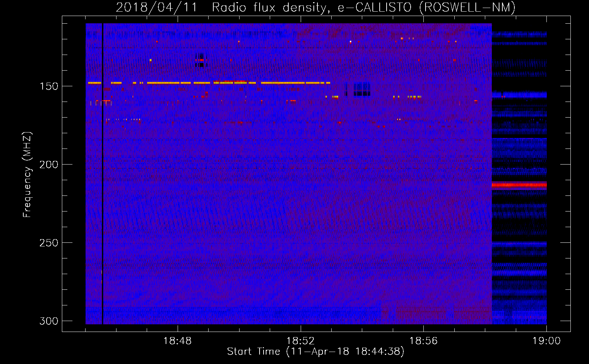This screenshot has width=589, height=364.
Task: Click the 18:56 time tick label
Action: tap(423, 341)
